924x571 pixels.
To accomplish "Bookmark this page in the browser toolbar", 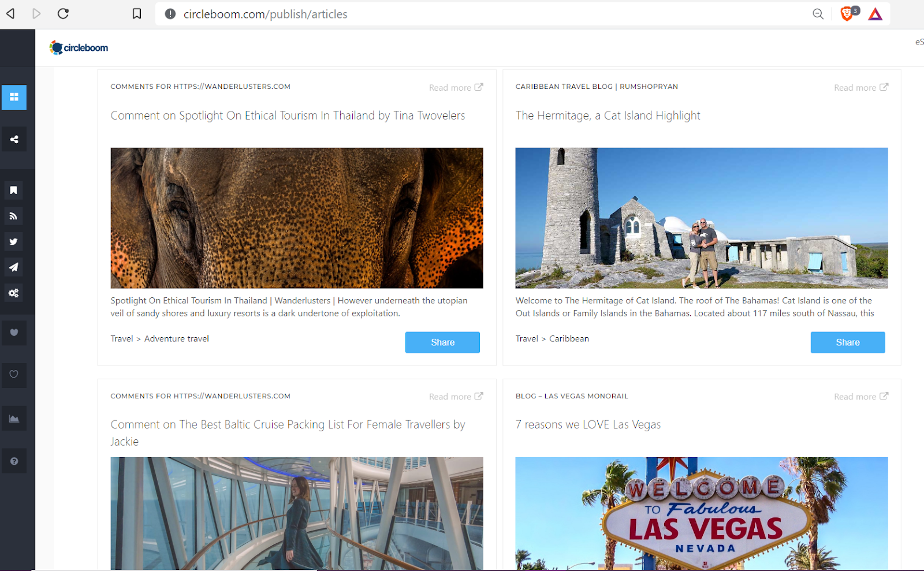I will [137, 13].
